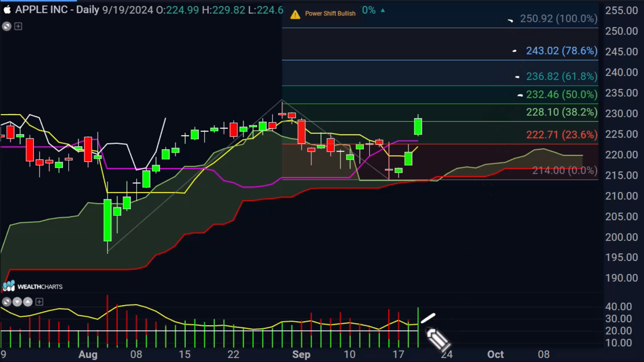Move the volume pane up
This screenshot has height=362, width=644.
28,302
